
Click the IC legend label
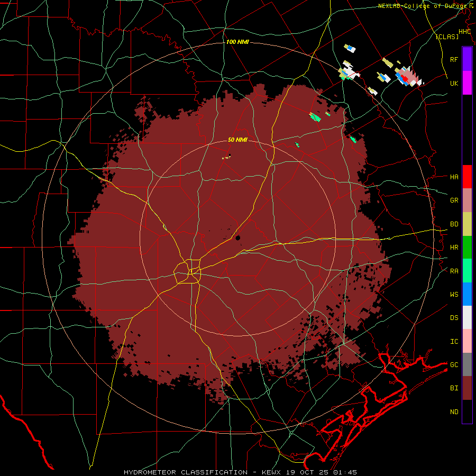454,341
